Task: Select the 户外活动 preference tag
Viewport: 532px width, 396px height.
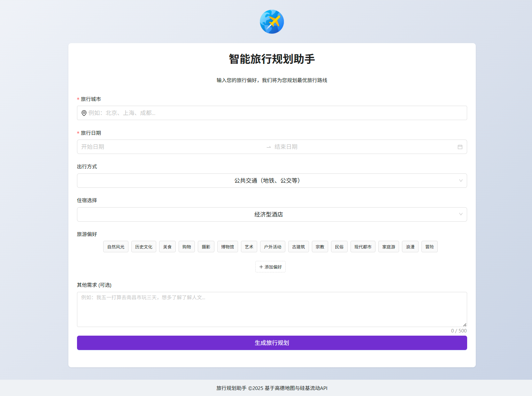Action: (272, 247)
